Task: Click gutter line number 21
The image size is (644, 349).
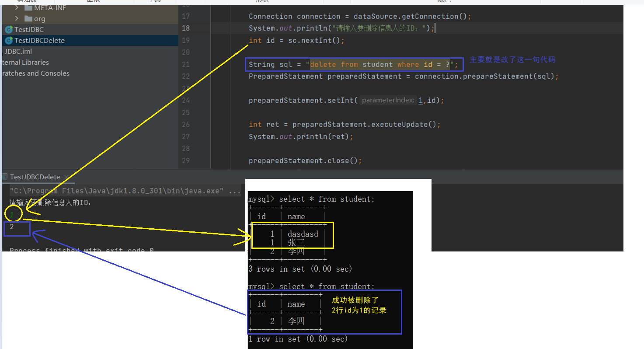Action: (x=186, y=64)
